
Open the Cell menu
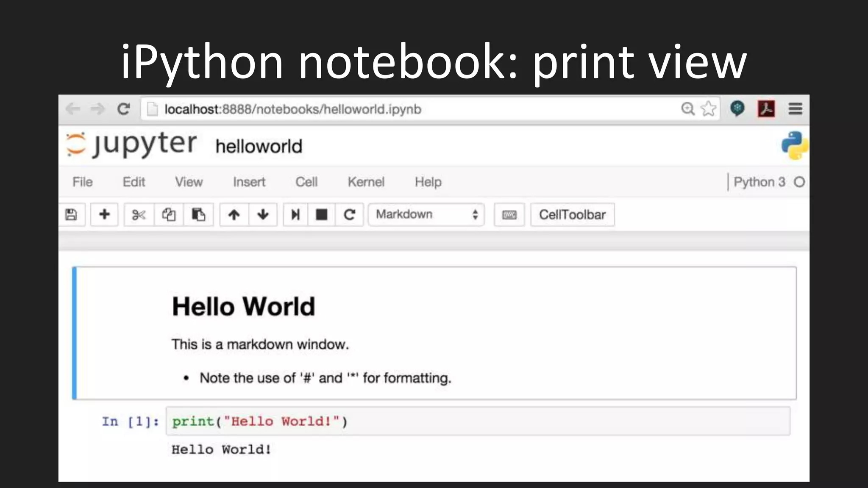306,182
